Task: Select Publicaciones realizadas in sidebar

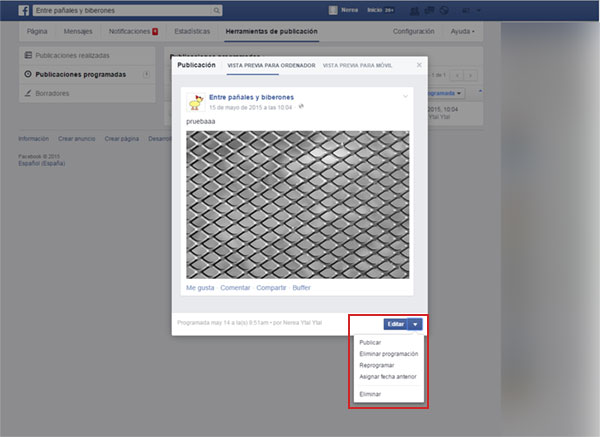Action: pyautogui.click(x=72, y=55)
